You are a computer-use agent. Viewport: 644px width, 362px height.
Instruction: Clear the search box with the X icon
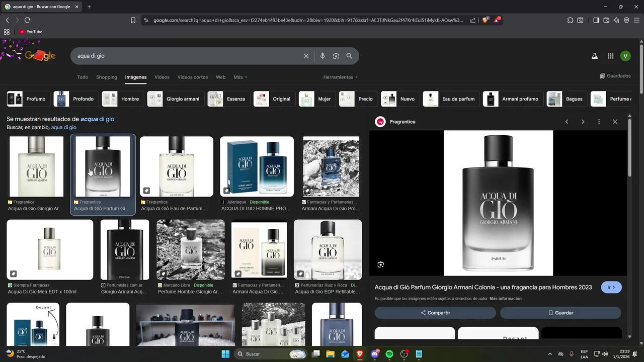(x=306, y=56)
